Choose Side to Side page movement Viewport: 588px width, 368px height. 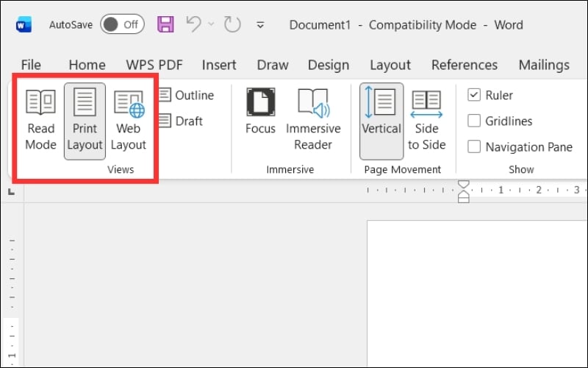pyautogui.click(x=426, y=119)
